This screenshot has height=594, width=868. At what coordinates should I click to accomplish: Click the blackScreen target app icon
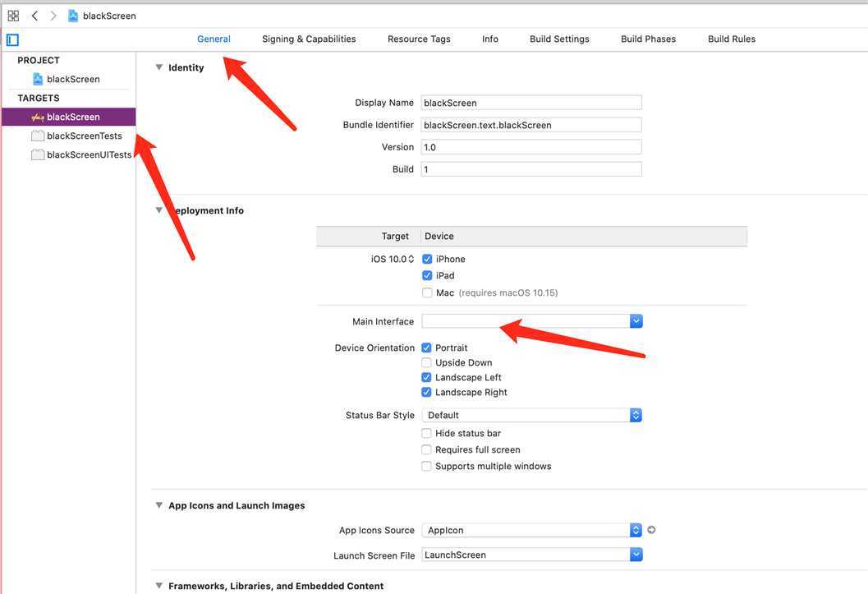tap(38, 117)
